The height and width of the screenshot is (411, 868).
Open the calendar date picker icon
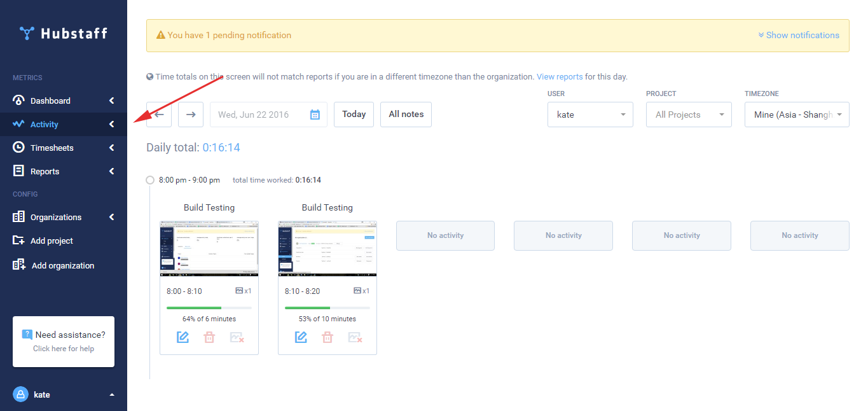[x=315, y=115]
